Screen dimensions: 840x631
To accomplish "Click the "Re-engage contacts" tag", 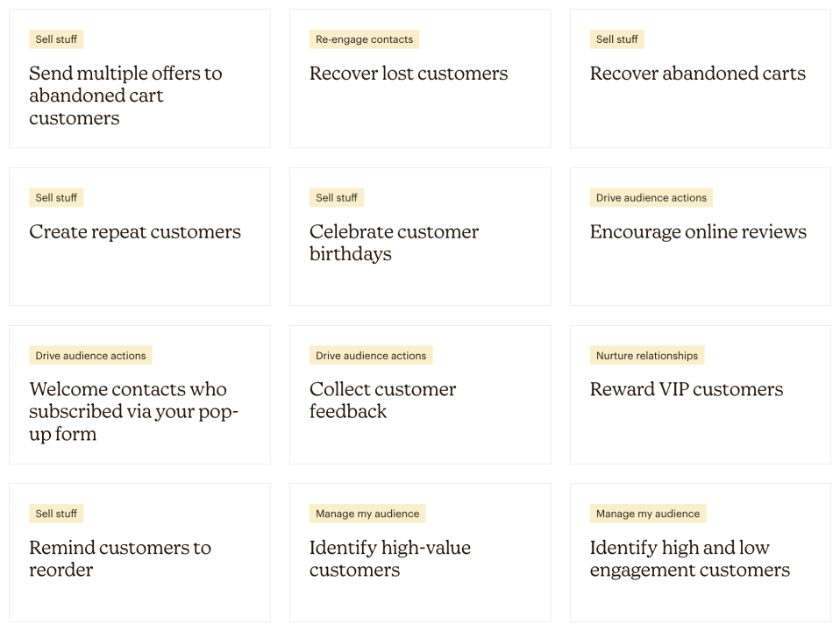I will point(364,39).
